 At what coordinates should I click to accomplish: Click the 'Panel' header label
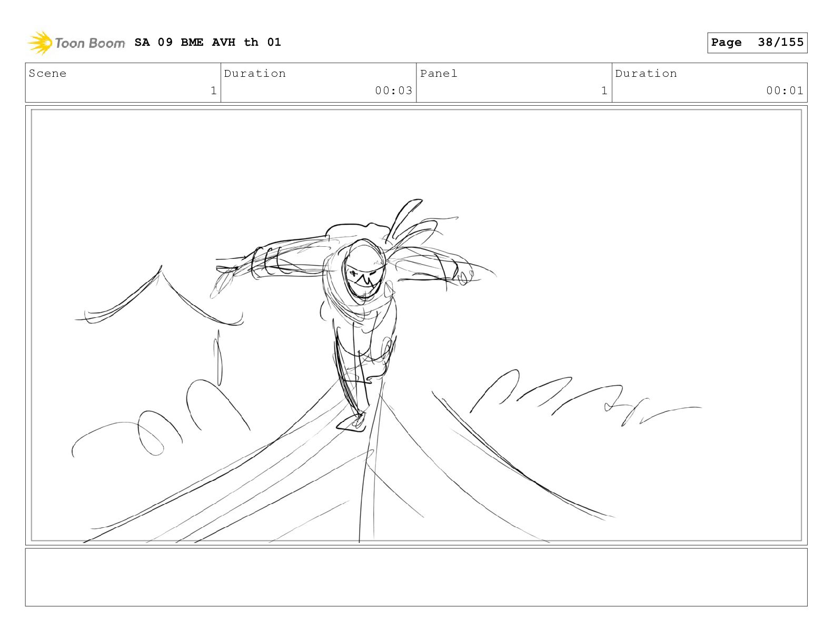tap(439, 74)
